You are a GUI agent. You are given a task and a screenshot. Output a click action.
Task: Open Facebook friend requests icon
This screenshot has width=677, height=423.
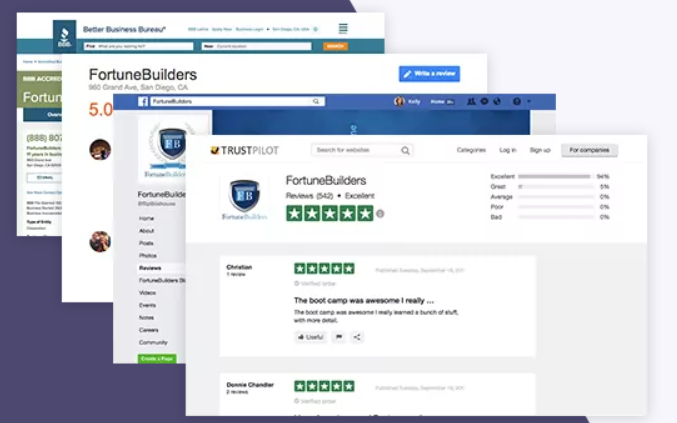(471, 101)
